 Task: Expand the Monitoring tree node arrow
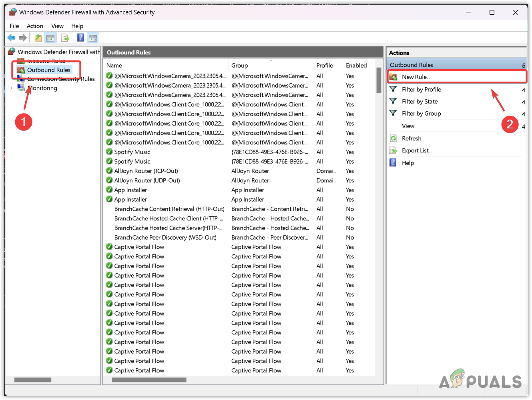(x=11, y=88)
